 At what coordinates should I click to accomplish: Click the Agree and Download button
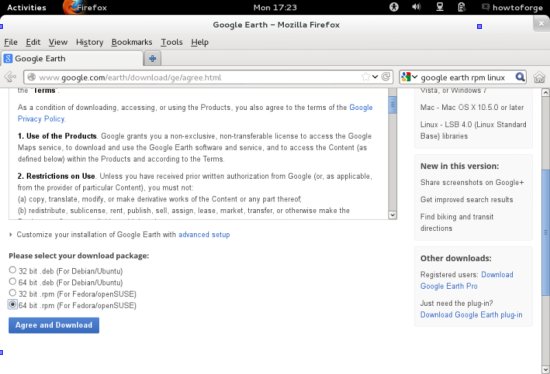click(x=54, y=325)
